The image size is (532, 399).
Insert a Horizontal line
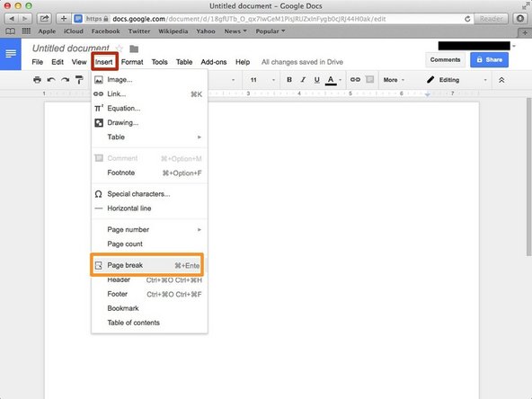click(149, 208)
